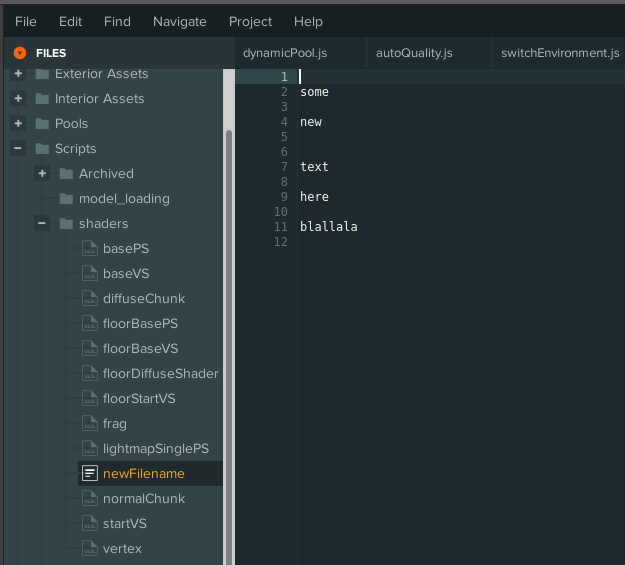Expand the Pools folder

[18, 124]
